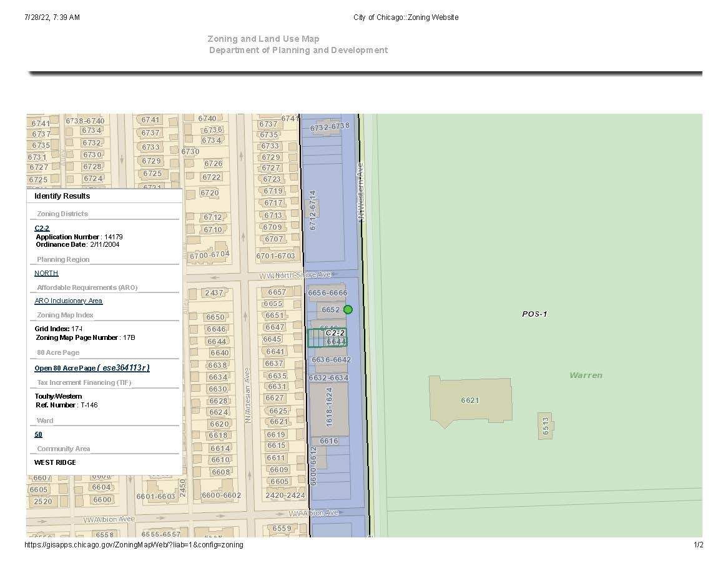Viewport: 728px width, 563px height.
Task: Click the 6656-6666 address label
Action: click(327, 292)
